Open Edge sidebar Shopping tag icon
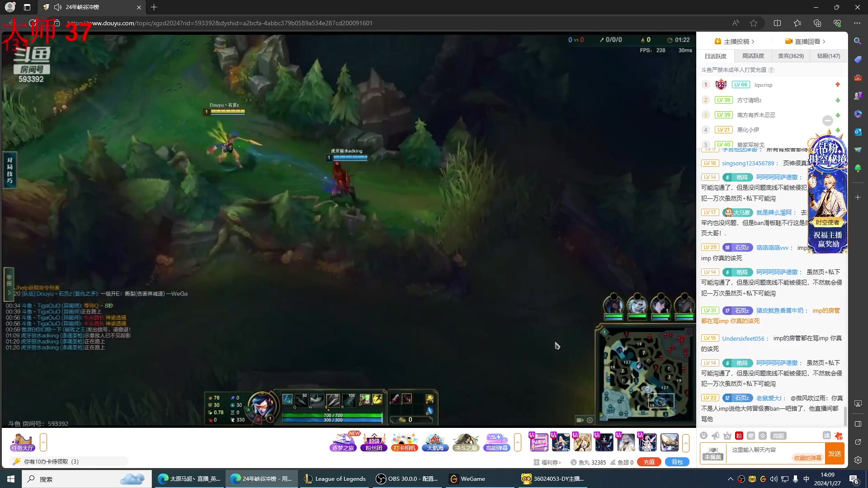868x488 pixels. pyautogui.click(x=858, y=59)
